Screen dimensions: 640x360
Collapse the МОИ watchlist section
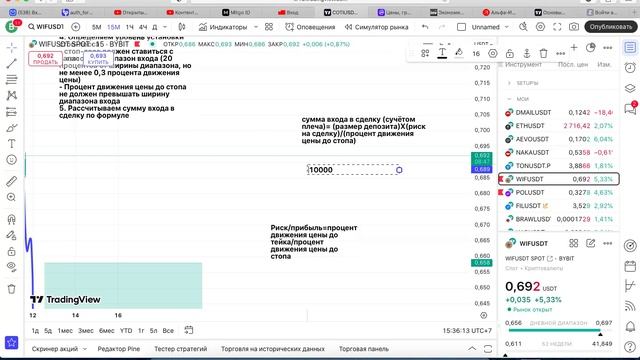(509, 99)
